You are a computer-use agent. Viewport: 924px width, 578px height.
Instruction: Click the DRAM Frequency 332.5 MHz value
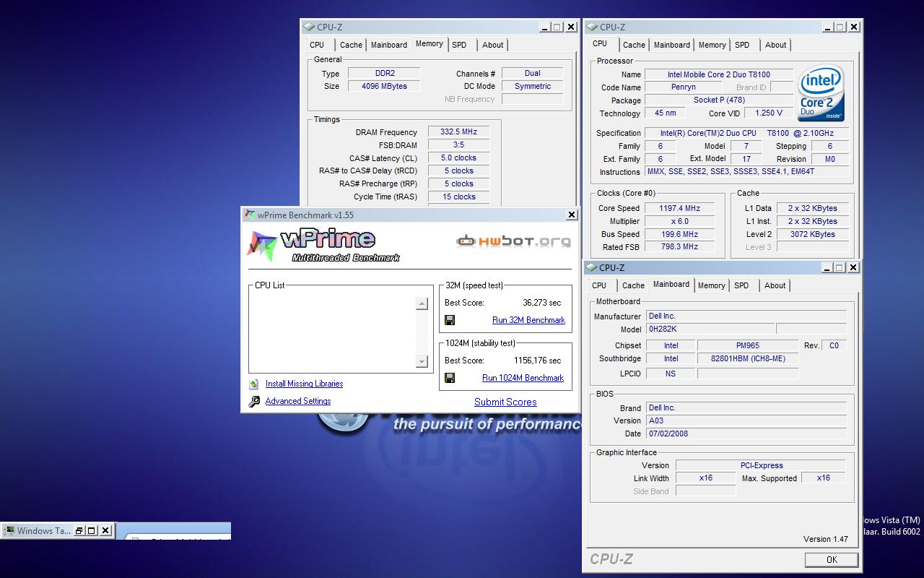pos(458,132)
